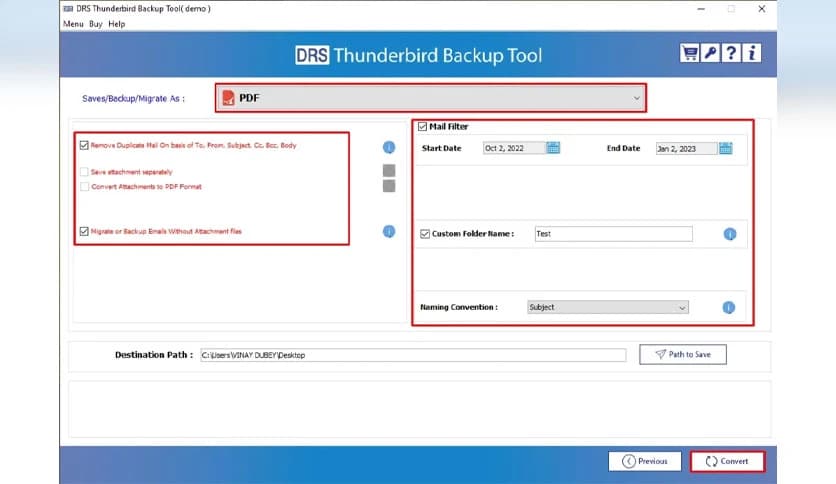The width and height of the screenshot is (836, 484).
Task: Click the key activation icon
Action: (x=710, y=53)
